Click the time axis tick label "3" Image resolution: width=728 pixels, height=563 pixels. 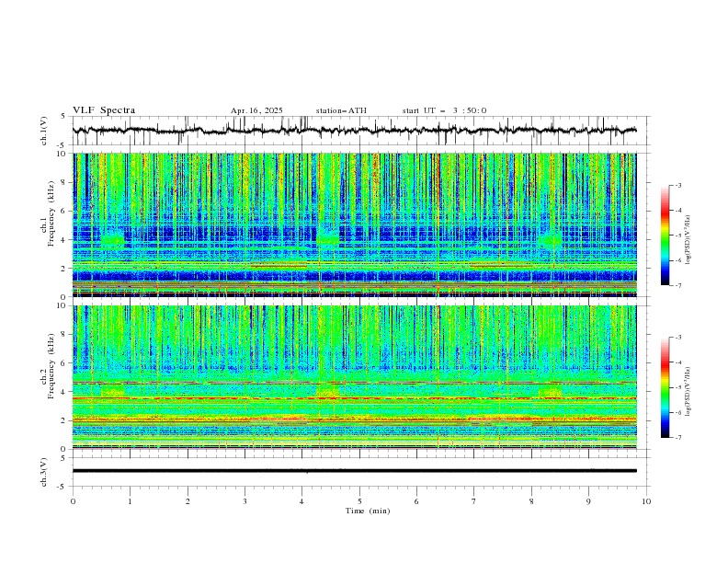coord(245,501)
